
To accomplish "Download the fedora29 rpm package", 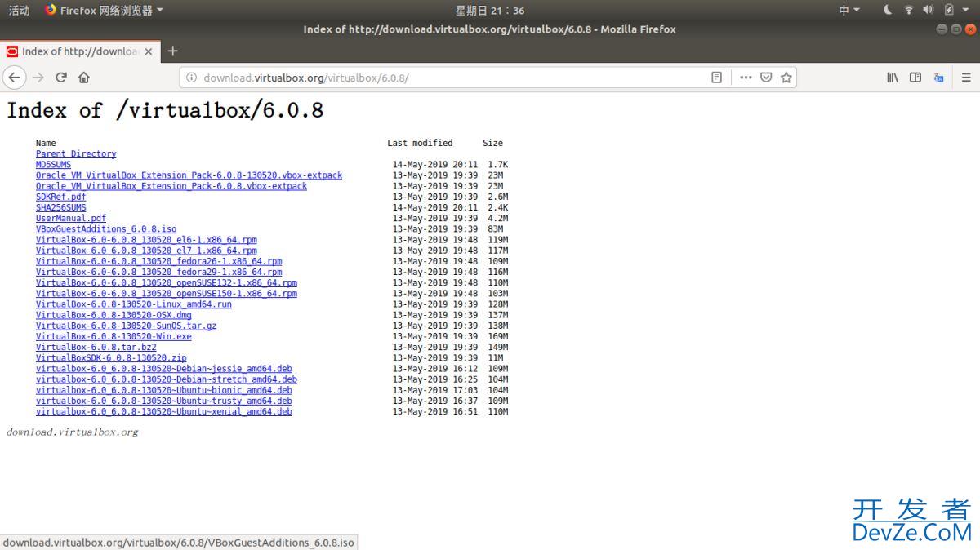I will [x=159, y=272].
